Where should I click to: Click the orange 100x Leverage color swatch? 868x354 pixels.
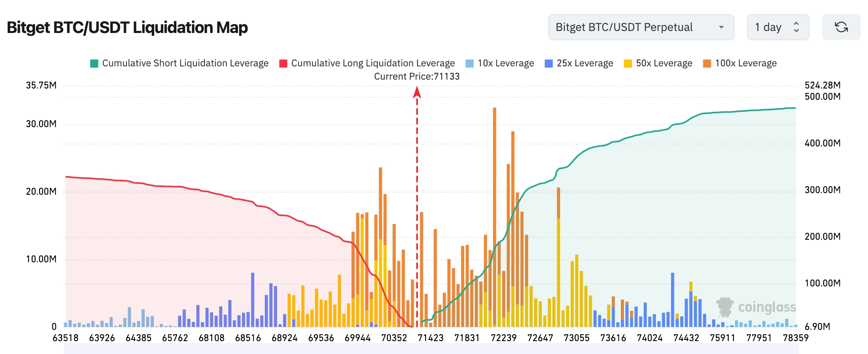click(707, 64)
